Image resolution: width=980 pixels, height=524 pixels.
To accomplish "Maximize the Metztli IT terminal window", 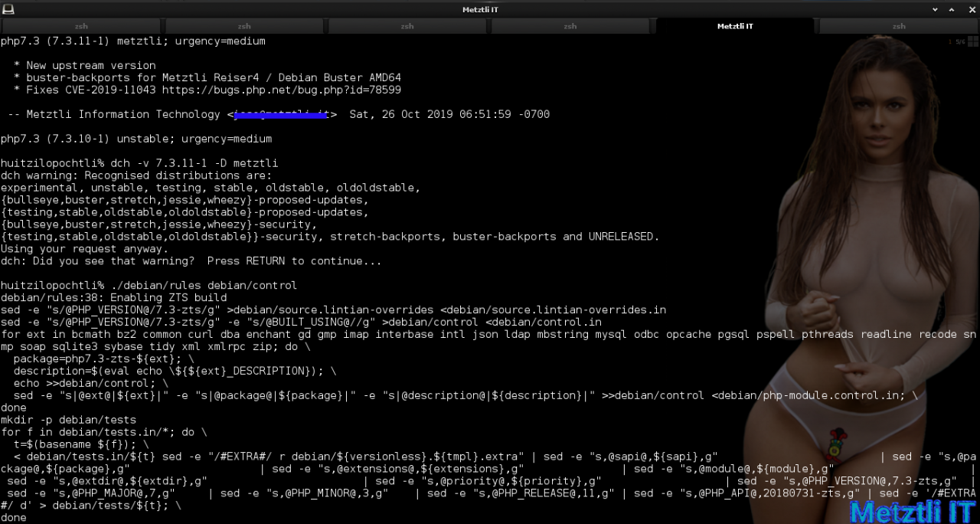I will (952, 9).
